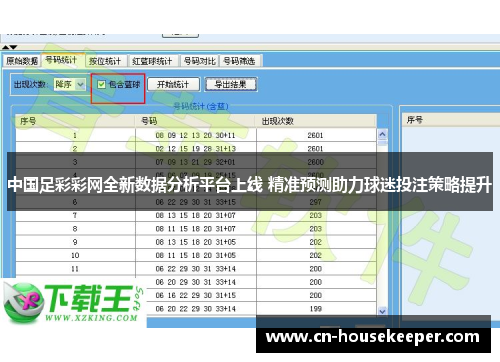Image resolution: width=500 pixels, height=362 pixels.
Task: Click the 序号 header in right panel
Action: tap(414, 120)
